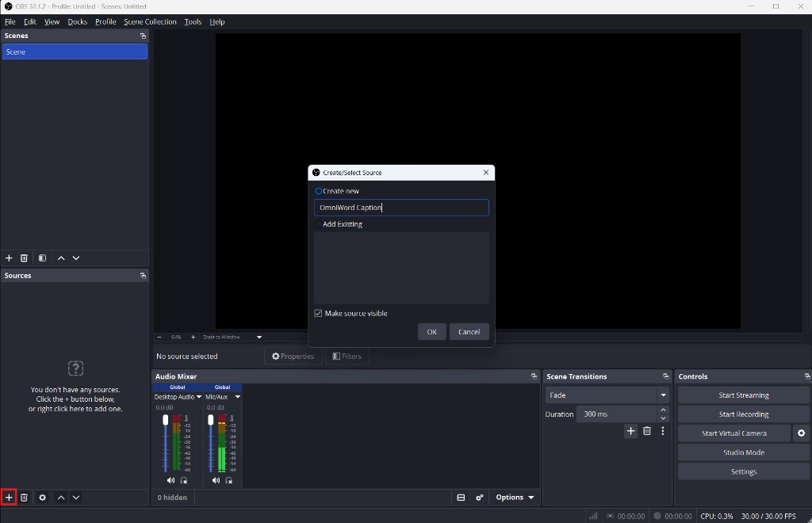Move source down in Sources list
812x523 pixels.
[76, 498]
